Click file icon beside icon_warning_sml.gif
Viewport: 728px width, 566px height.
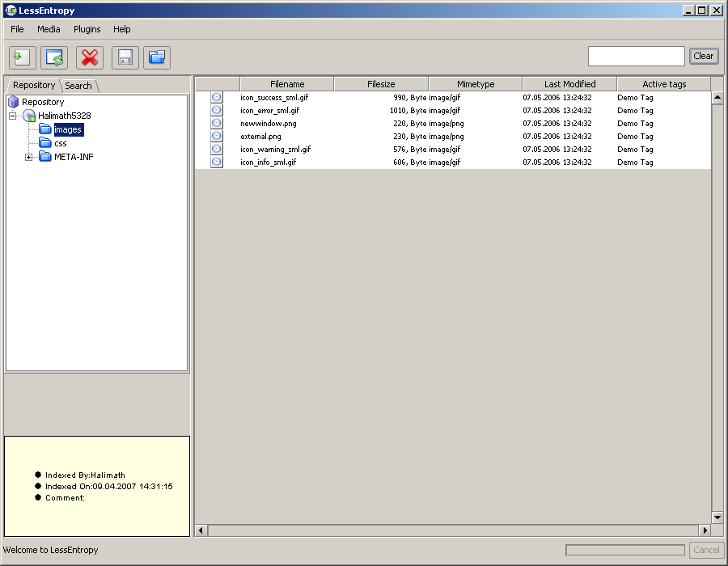(x=216, y=149)
